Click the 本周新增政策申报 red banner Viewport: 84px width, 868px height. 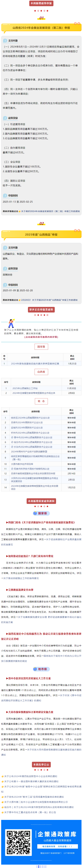41,3
